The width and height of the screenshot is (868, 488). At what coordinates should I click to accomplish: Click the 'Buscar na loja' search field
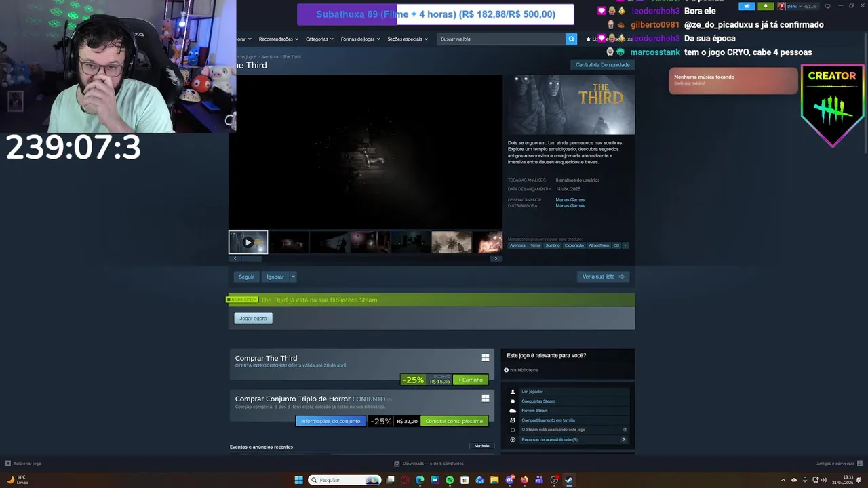[x=501, y=39]
